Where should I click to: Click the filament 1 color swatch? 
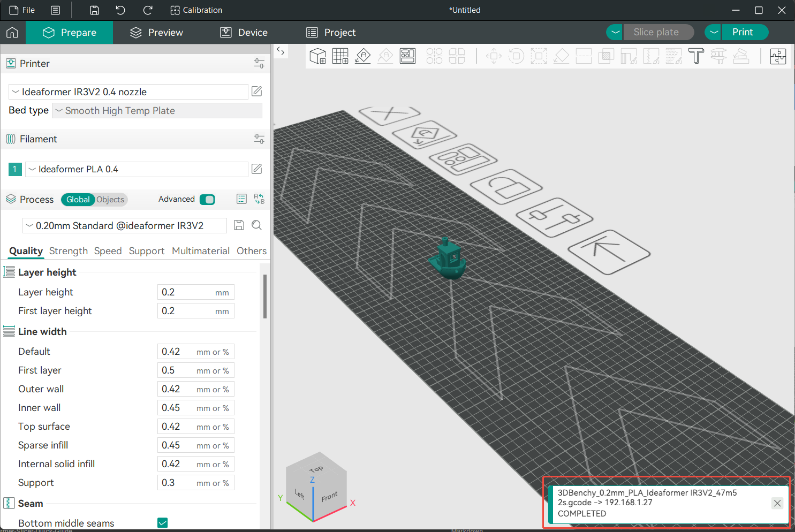(x=15, y=169)
